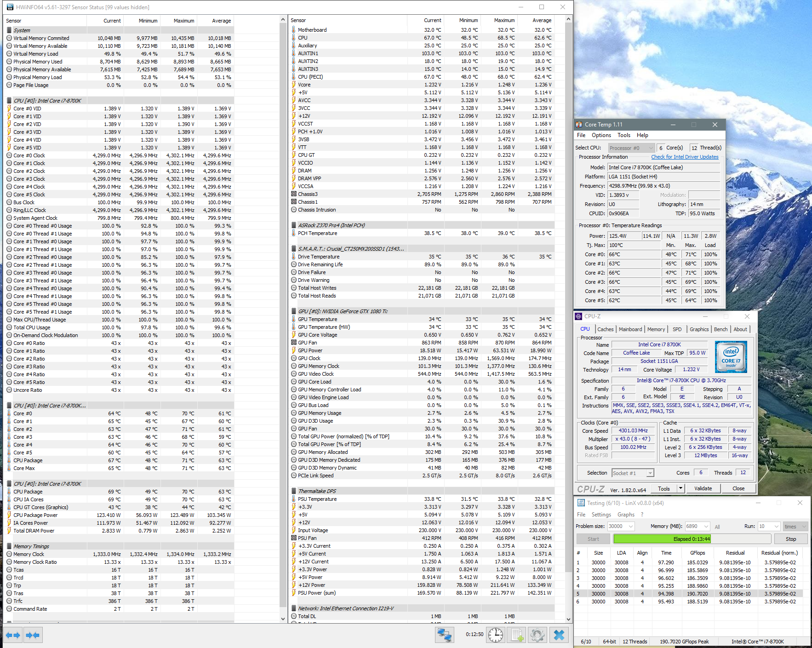Click the vertical scrollbar beside the System sensor list

tap(283, 319)
